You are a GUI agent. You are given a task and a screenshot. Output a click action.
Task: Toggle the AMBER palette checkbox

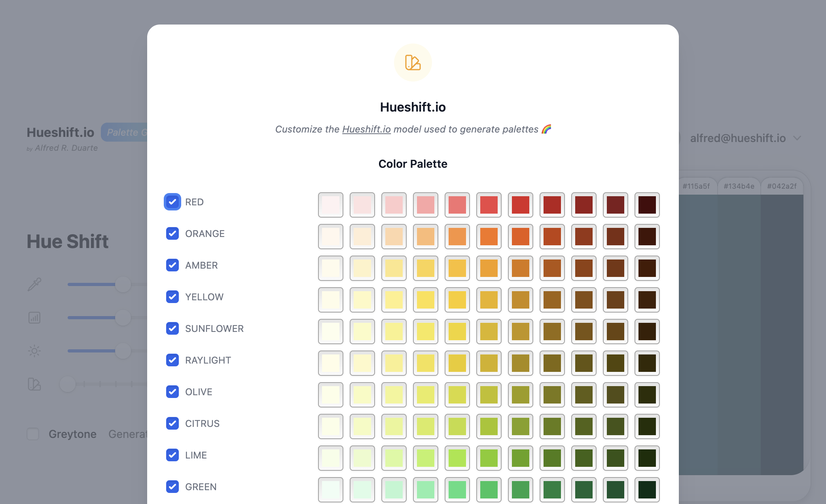(172, 265)
